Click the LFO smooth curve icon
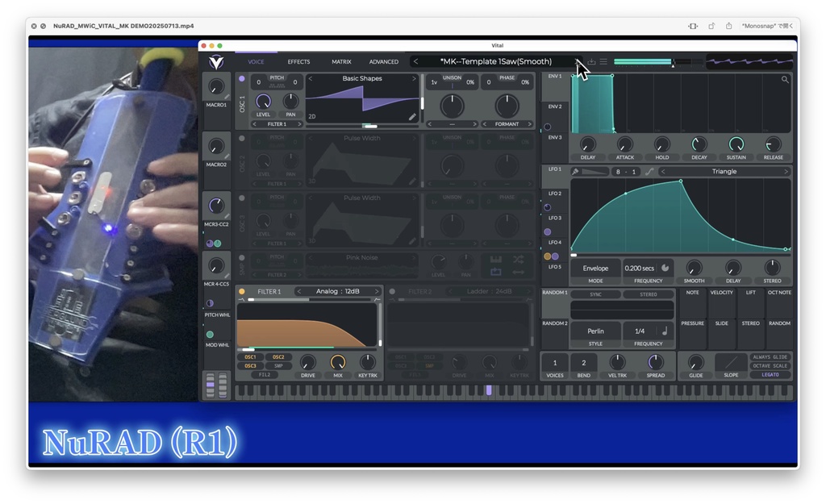 pyautogui.click(x=649, y=172)
